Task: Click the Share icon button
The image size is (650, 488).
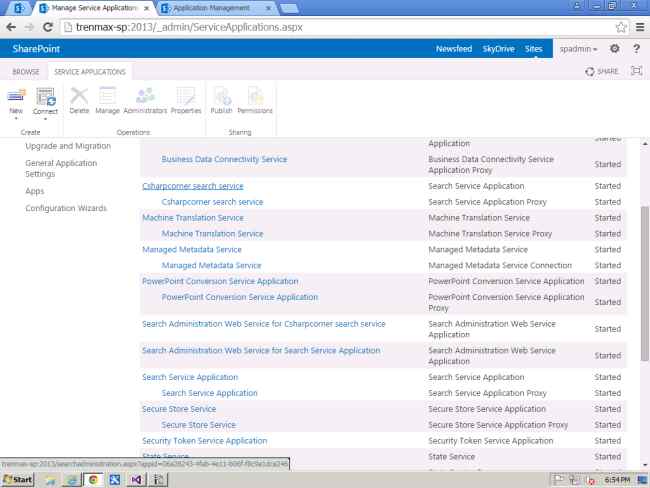Action: pyautogui.click(x=601, y=71)
